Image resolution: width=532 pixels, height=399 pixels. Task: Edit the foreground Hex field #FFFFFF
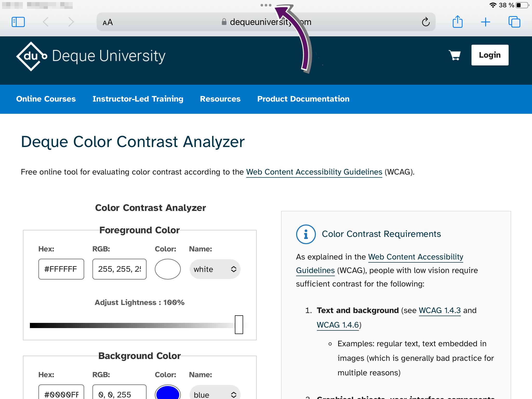click(x=61, y=269)
